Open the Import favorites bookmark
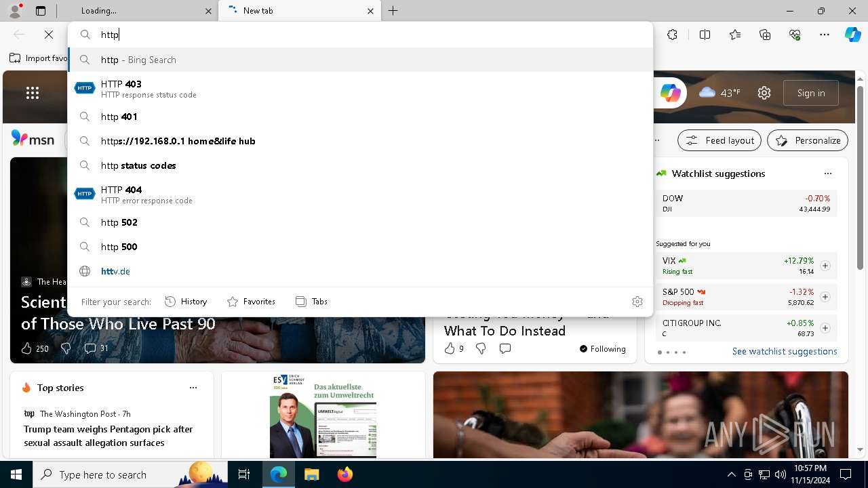The width and height of the screenshot is (868, 488). (39, 58)
